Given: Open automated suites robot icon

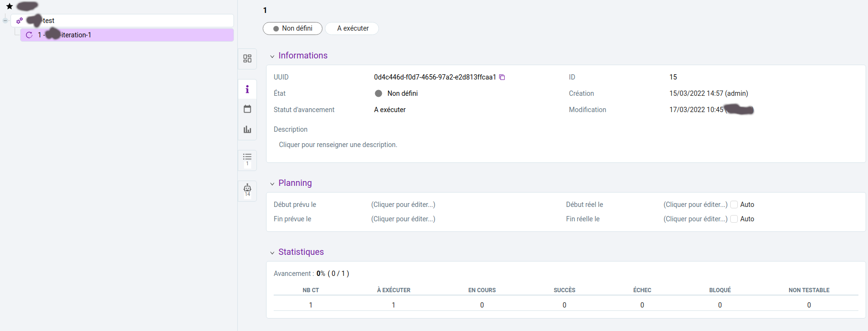Looking at the screenshot, I should click(247, 190).
